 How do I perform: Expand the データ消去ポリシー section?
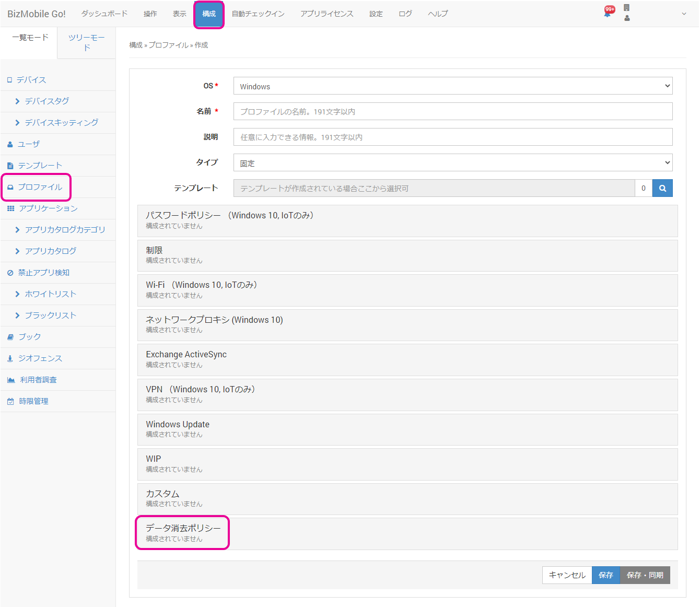(183, 532)
